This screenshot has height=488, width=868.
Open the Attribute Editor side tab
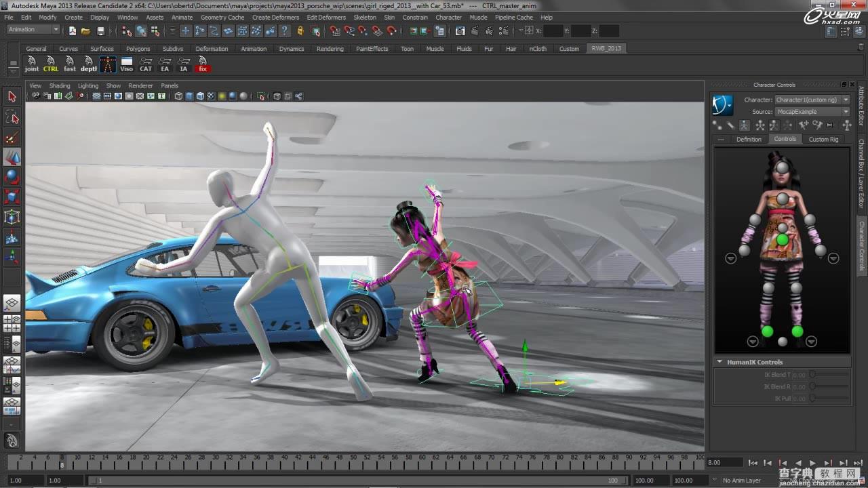tap(862, 106)
